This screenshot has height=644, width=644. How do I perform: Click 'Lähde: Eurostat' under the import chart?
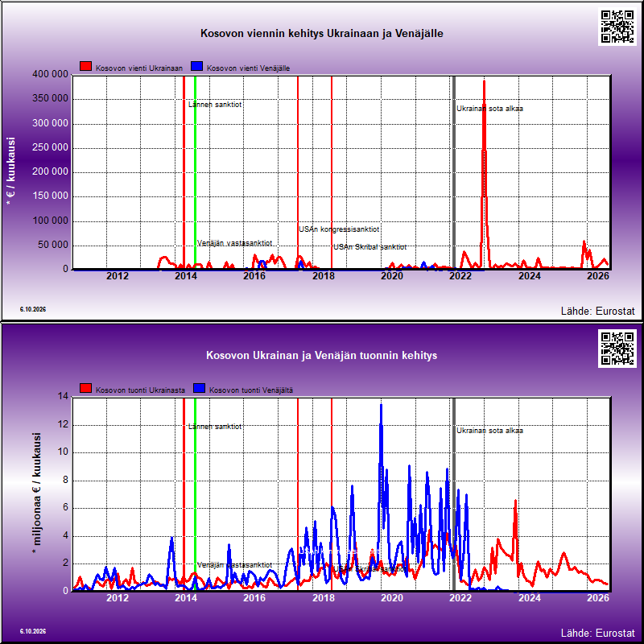click(598, 634)
